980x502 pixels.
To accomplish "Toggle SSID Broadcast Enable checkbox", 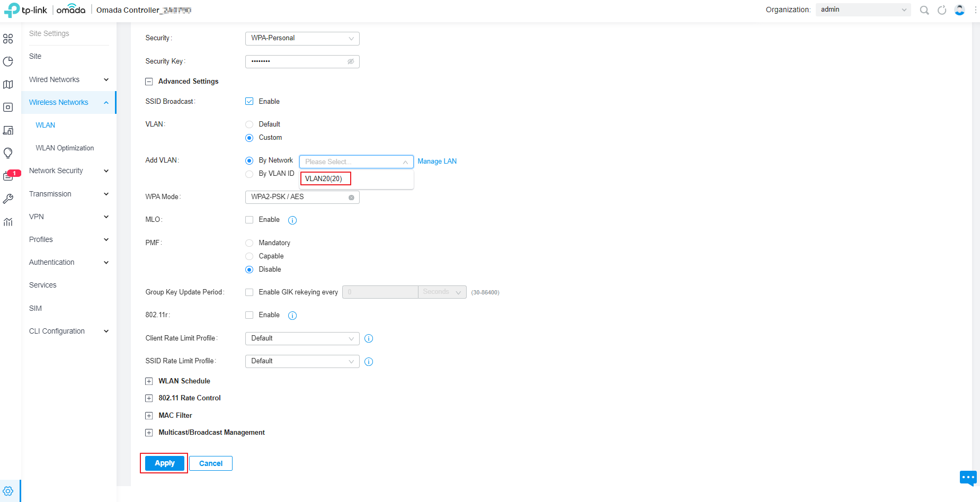I will pyautogui.click(x=250, y=101).
